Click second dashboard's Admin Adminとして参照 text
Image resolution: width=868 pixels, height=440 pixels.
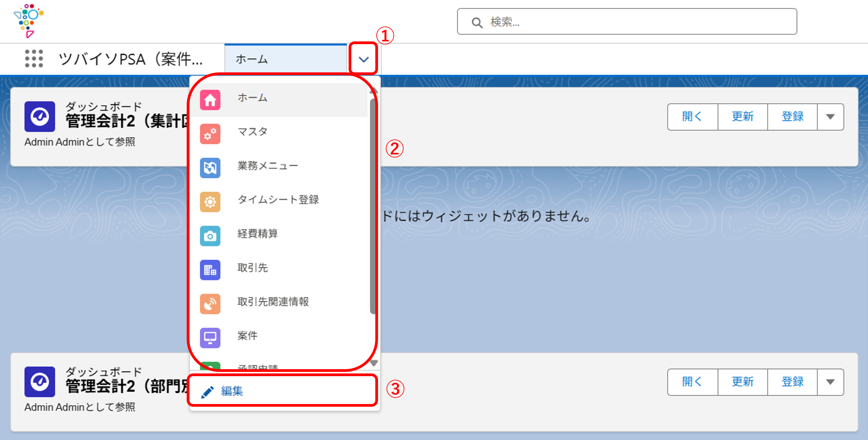click(x=80, y=407)
